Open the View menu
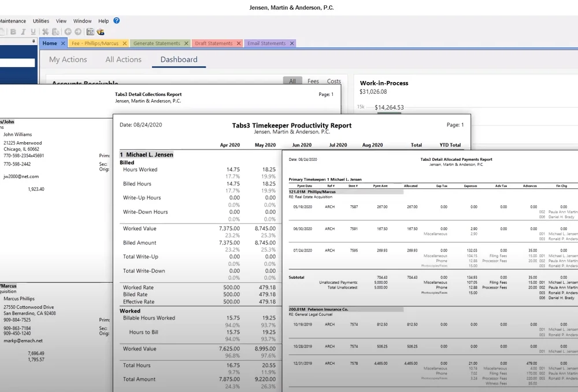The width and height of the screenshot is (578, 392). tap(61, 21)
